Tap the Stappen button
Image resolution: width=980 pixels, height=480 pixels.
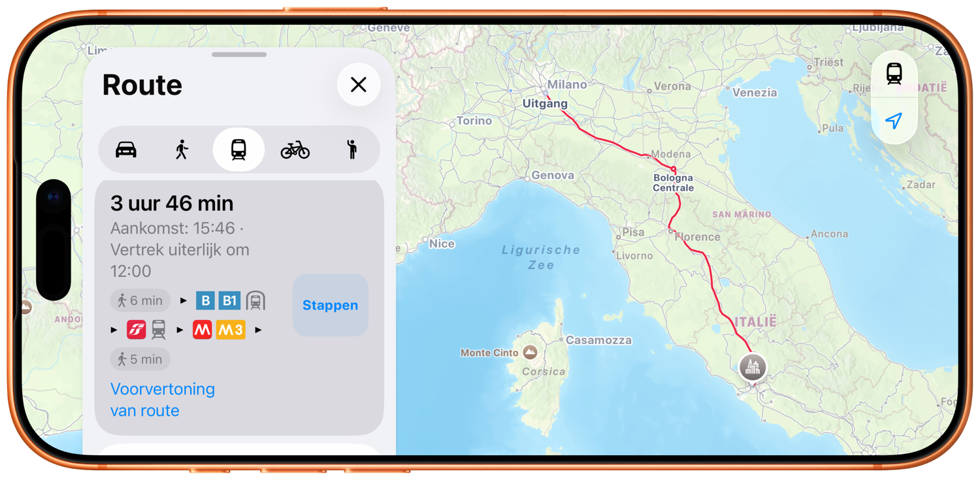(331, 305)
